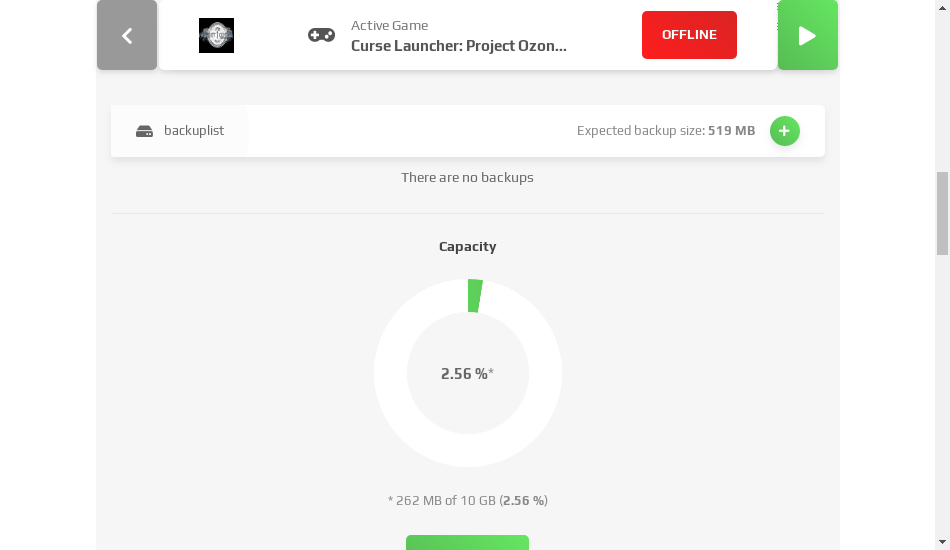Click the Expected backup size 519 MB text
This screenshot has height=550, width=950.
pos(666,130)
